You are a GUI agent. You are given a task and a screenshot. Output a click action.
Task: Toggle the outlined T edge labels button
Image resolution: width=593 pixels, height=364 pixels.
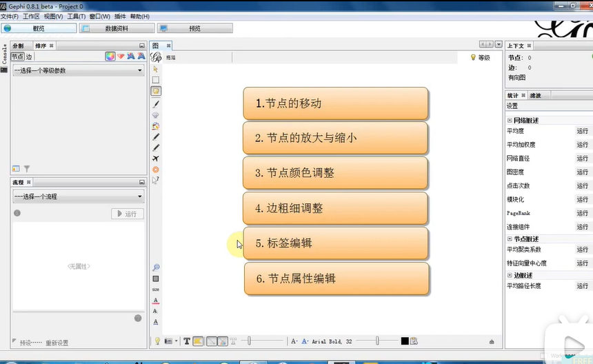(233, 341)
